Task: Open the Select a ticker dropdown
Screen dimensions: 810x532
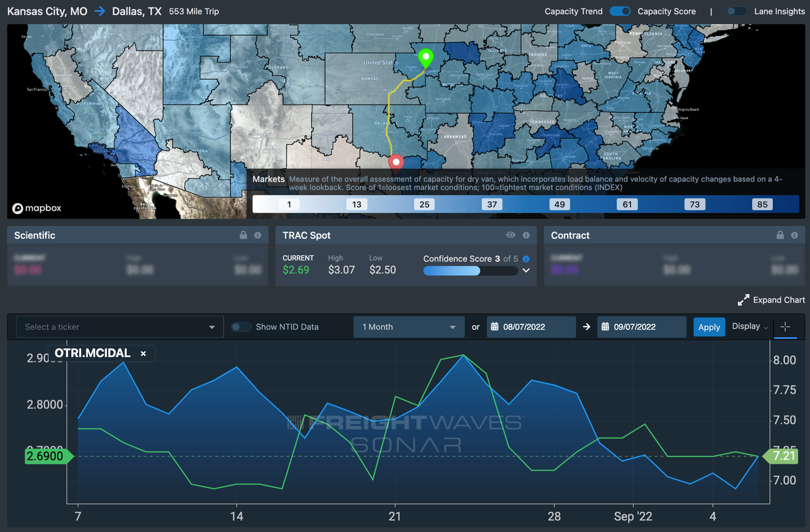Action: [120, 327]
